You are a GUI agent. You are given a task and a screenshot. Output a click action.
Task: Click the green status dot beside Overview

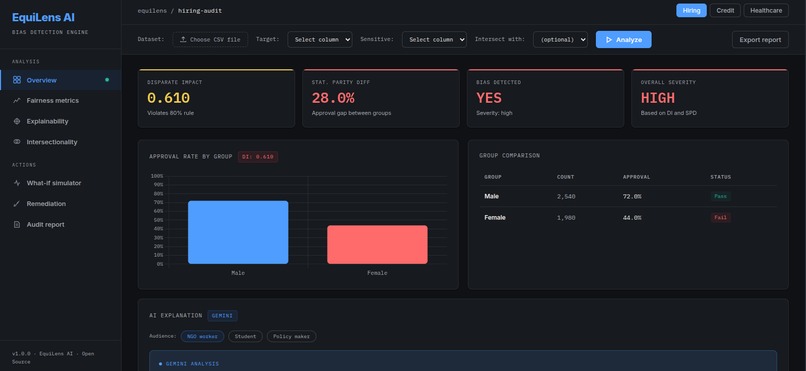107,80
